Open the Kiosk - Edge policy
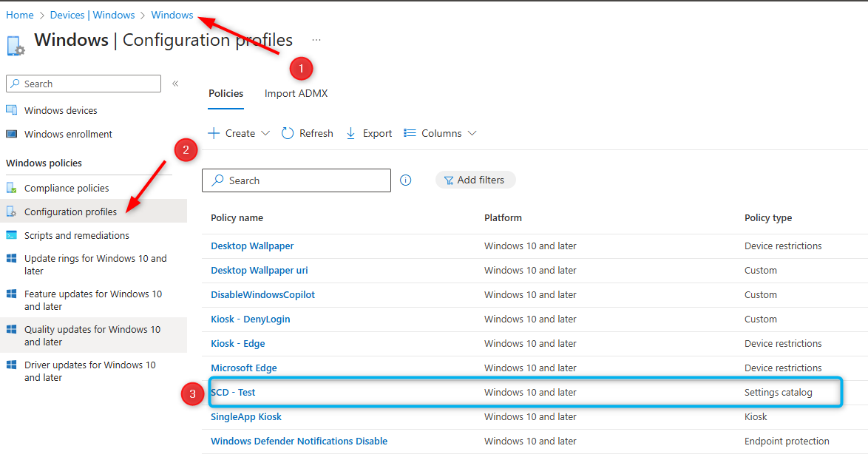Image resolution: width=868 pixels, height=460 pixels. 238,343
